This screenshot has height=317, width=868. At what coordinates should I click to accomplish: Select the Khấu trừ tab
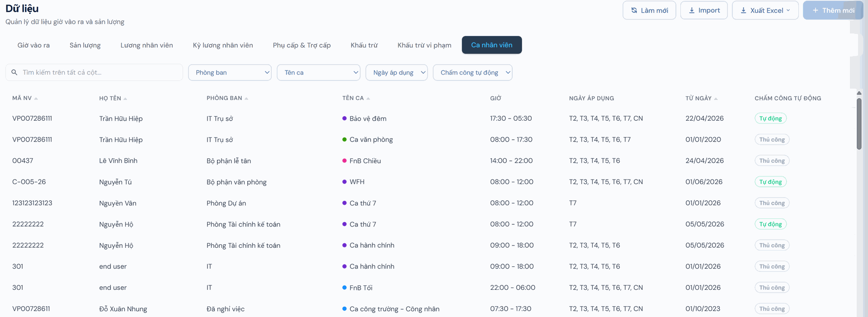click(364, 45)
